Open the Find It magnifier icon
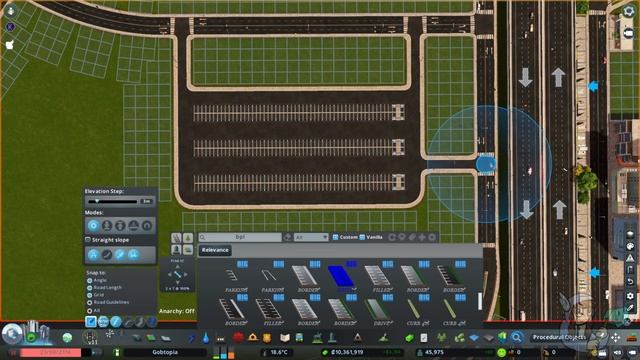The width and height of the screenshot is (640, 360). [516, 338]
